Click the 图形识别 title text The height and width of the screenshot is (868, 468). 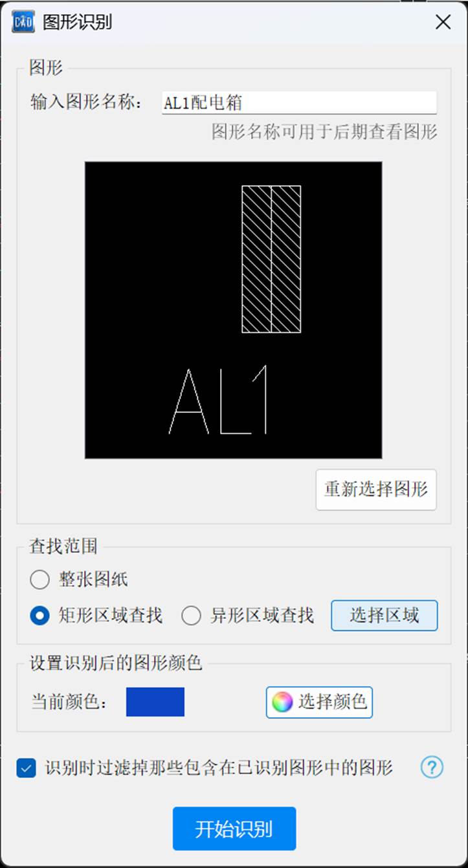[x=78, y=22]
